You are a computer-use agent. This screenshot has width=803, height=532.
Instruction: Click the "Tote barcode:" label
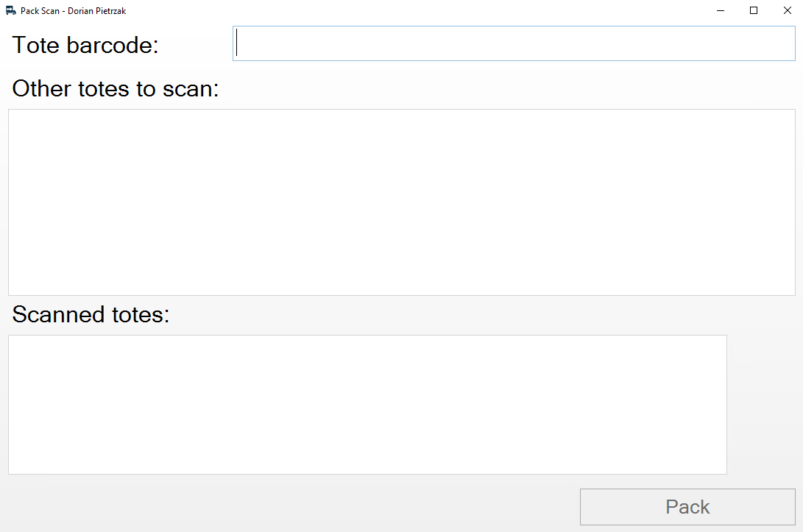tap(85, 45)
